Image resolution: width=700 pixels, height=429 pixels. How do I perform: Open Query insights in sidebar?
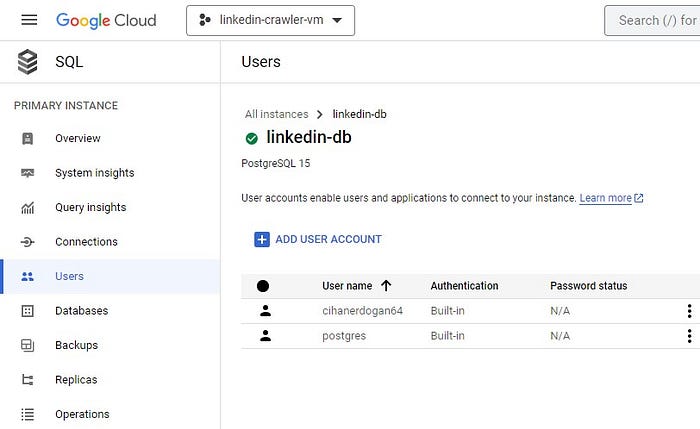pos(91,208)
